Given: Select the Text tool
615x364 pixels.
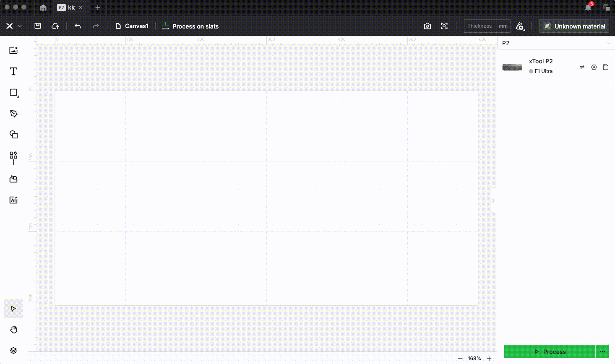Looking at the screenshot, I should (13, 71).
